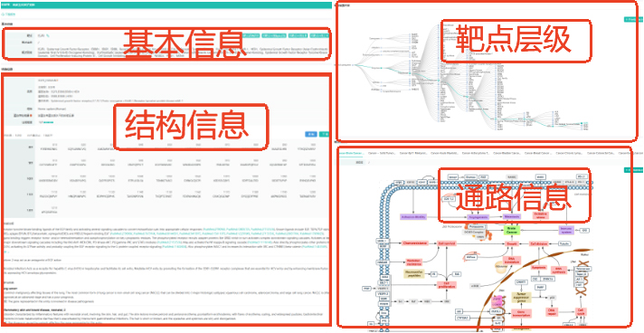Click the orange info icon beside protein structure label
644x333 pixels.
pyautogui.click(x=32, y=116)
